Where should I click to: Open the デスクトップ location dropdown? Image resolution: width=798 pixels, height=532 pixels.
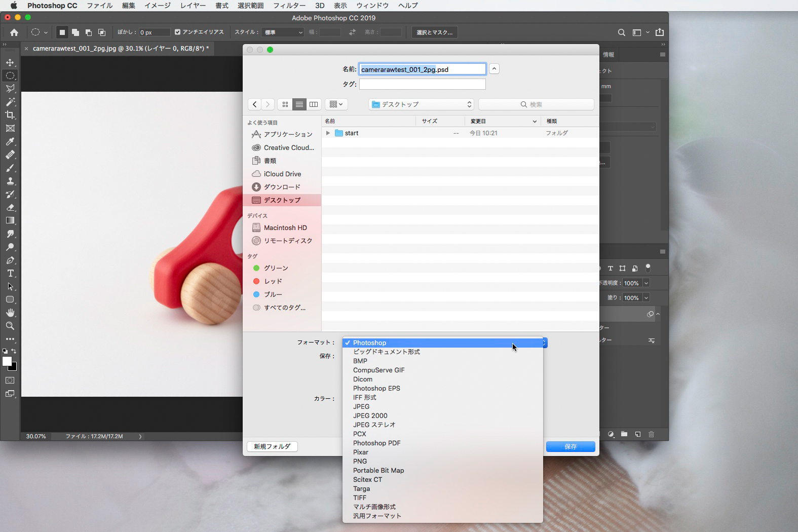(x=421, y=104)
